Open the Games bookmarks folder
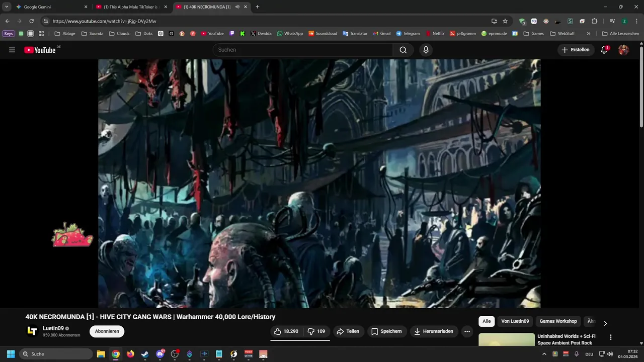The image size is (644, 362). [x=533, y=34]
